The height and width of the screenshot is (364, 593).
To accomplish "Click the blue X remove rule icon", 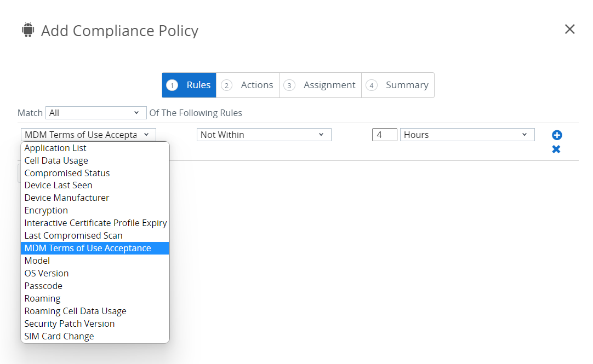I will (556, 149).
